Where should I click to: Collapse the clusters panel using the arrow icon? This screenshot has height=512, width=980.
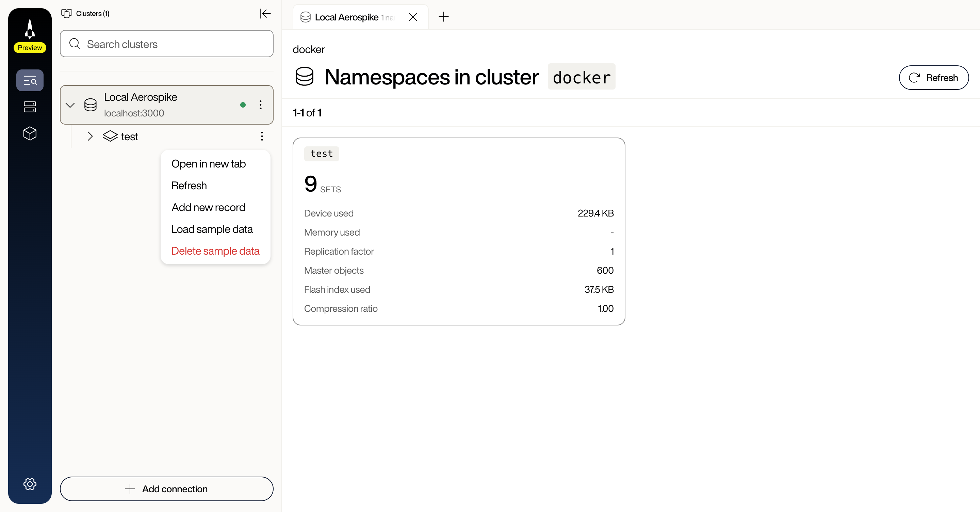(x=265, y=13)
